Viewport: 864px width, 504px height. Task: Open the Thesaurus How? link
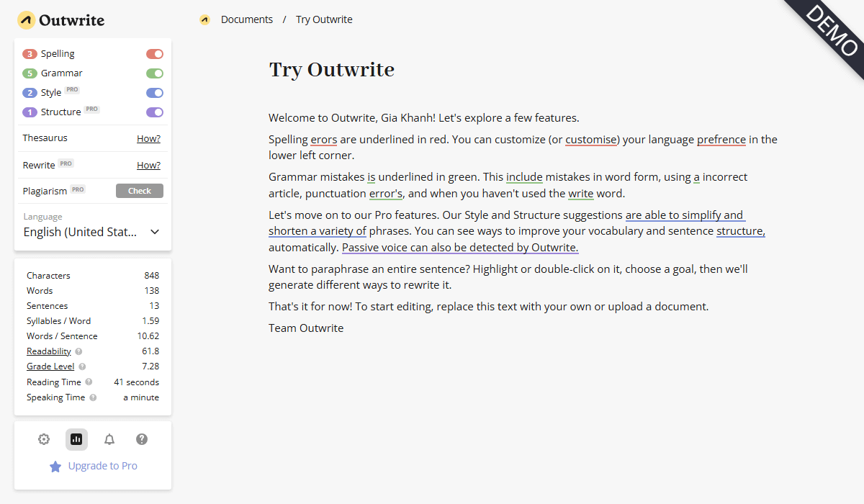(148, 138)
